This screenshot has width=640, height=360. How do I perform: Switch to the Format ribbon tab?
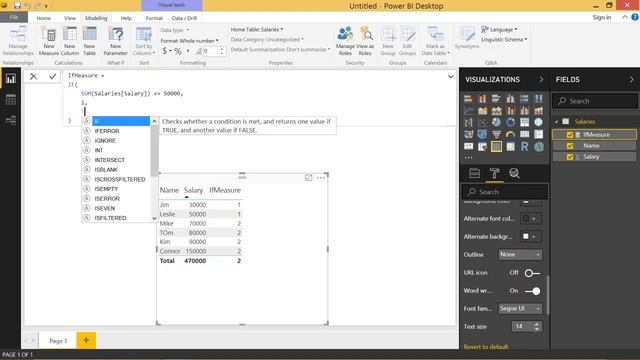coord(154,18)
